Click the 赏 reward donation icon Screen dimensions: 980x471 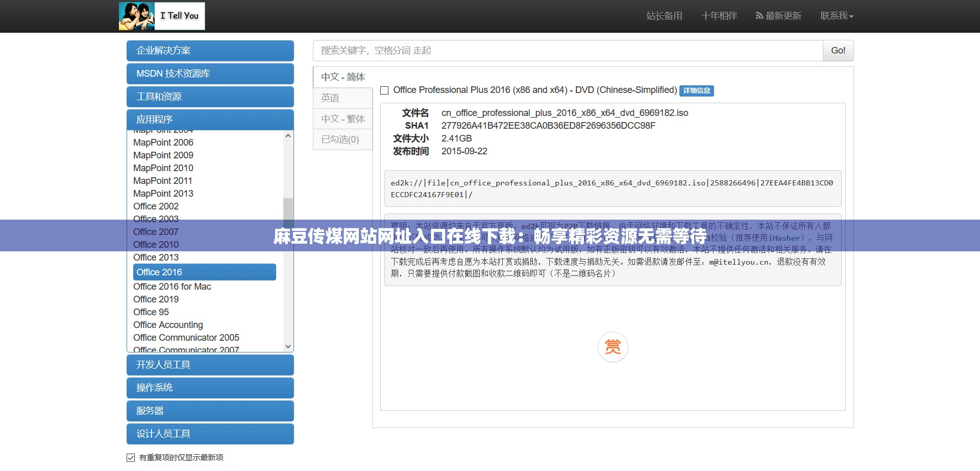(x=612, y=347)
